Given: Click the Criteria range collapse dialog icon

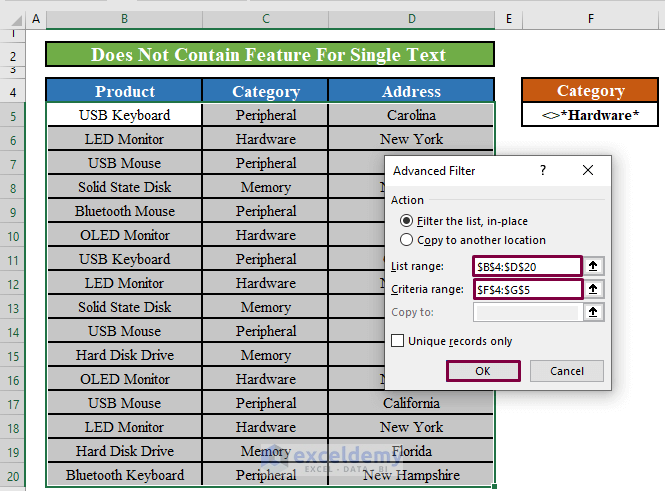Looking at the screenshot, I should pyautogui.click(x=594, y=289).
